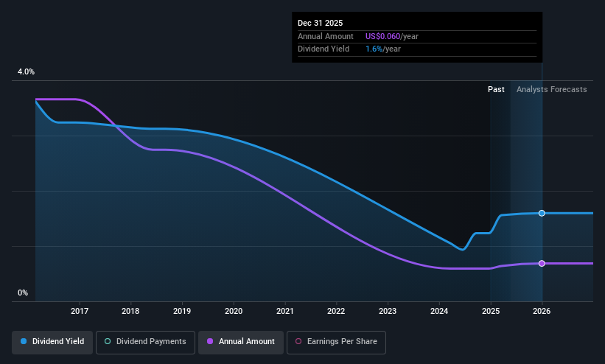Screen dimensions: 605x364
Task: Select the blue Dividend Yield marker at 2026
Action: pyautogui.click(x=542, y=213)
